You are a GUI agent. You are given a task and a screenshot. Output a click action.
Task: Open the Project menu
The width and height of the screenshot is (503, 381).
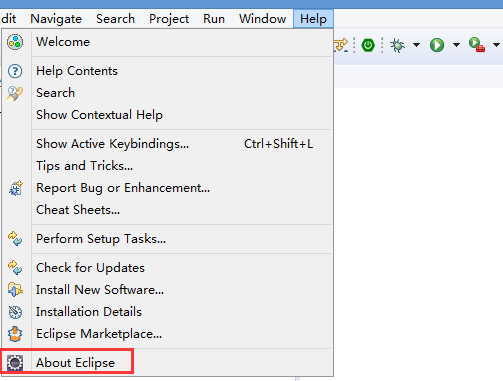(x=169, y=19)
